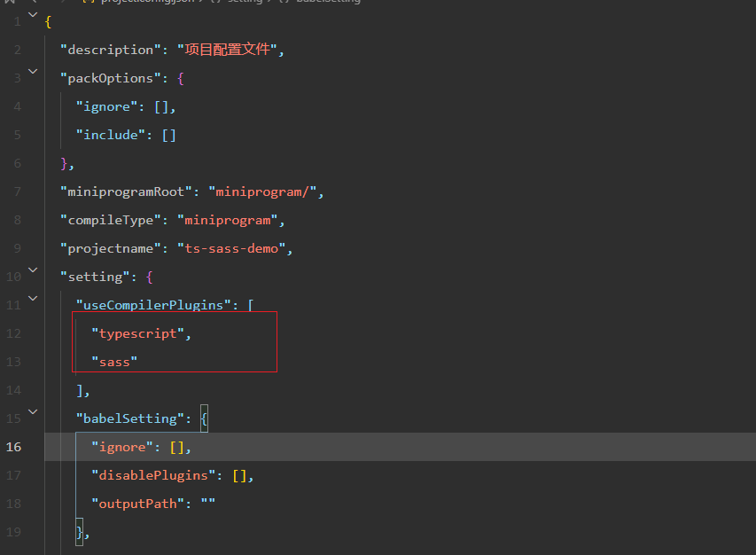Click line number 16 in the gutter

coord(12,446)
